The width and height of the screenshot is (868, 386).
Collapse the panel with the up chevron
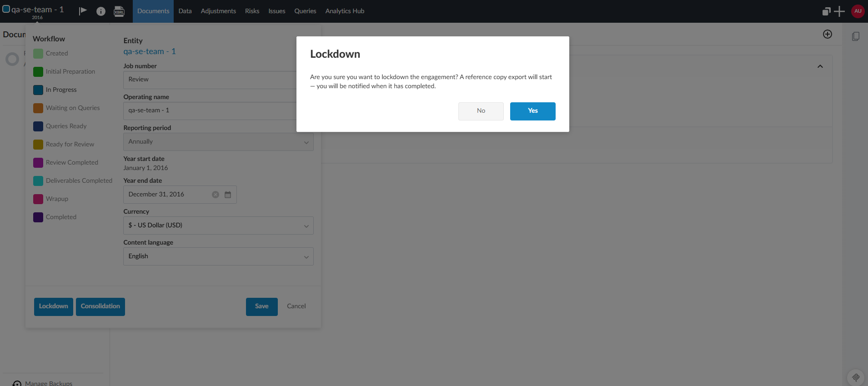(820, 66)
